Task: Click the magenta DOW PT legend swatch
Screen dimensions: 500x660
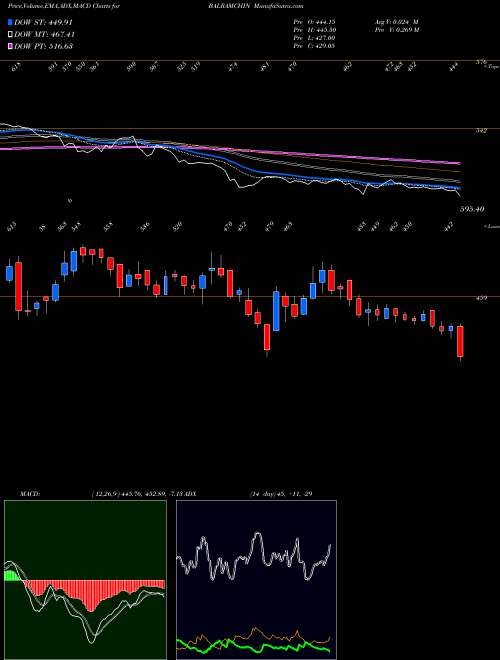Action: 10,46
